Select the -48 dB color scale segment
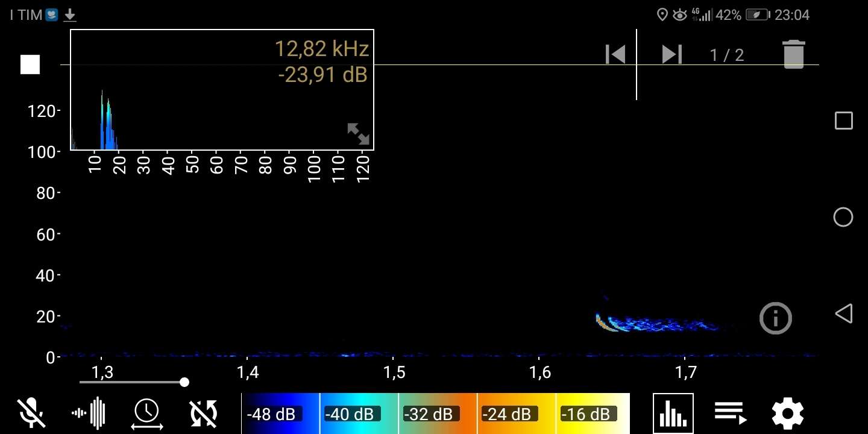This screenshot has width=868, height=434. pos(280,414)
